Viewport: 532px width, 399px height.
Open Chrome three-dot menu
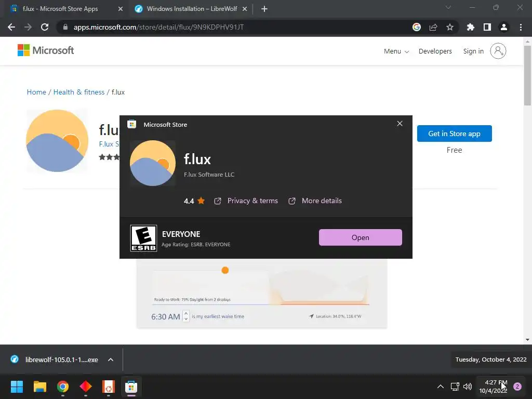(x=521, y=27)
